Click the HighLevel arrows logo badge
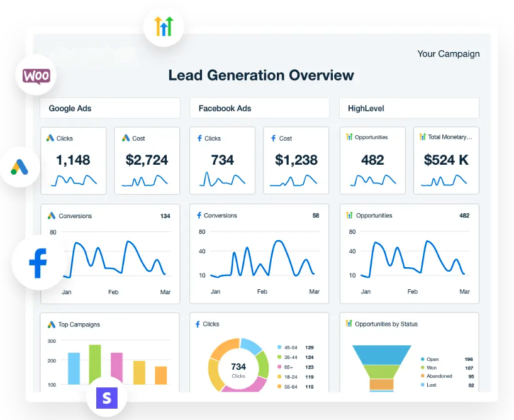This screenshot has height=420, width=514. point(164,26)
